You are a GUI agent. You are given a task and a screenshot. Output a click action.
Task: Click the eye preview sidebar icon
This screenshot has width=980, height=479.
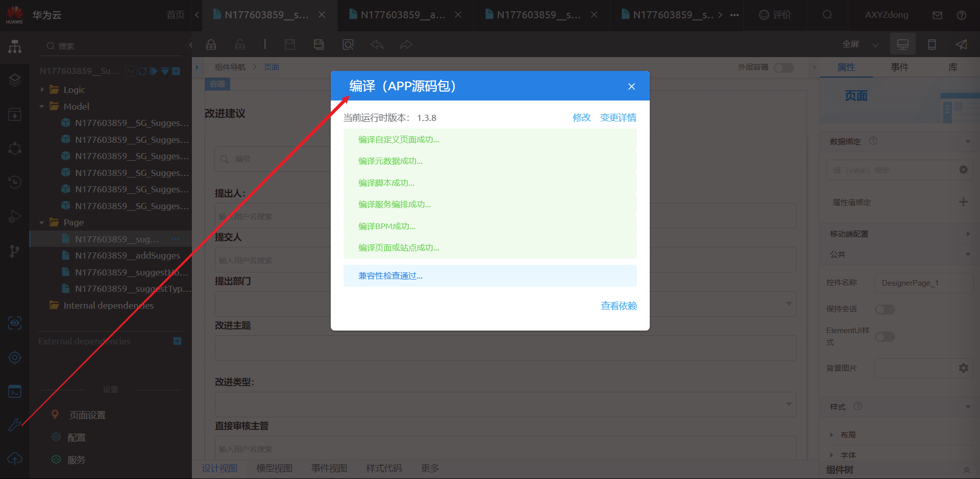pos(15,322)
